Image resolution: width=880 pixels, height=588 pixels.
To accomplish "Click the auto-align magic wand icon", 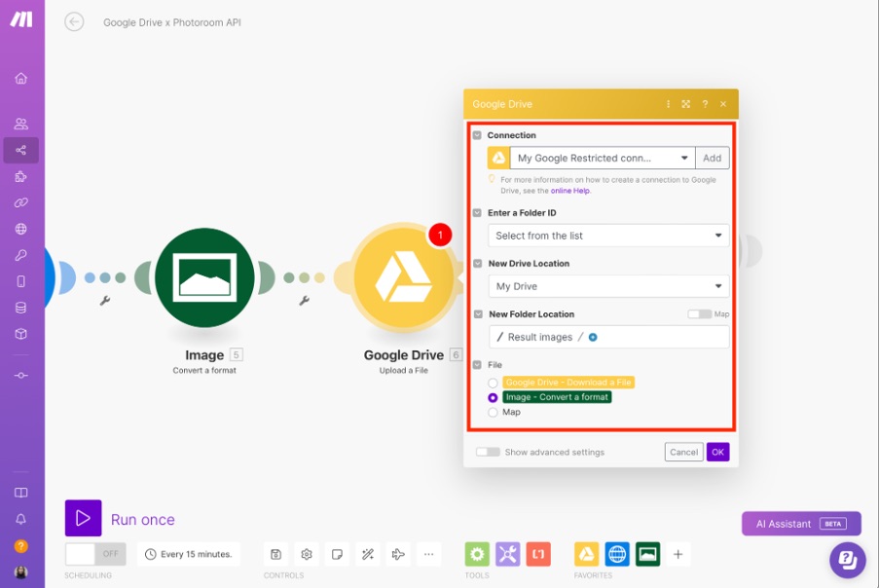I will [x=367, y=554].
